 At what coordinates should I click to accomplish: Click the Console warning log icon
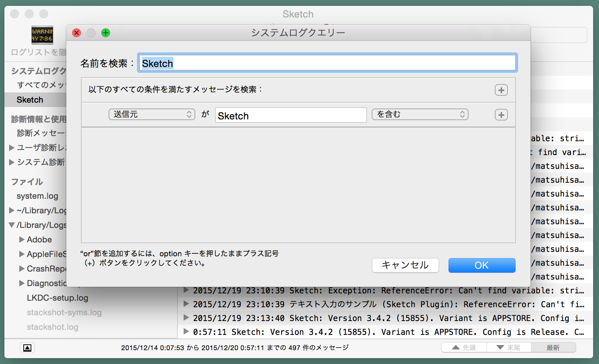click(x=42, y=35)
